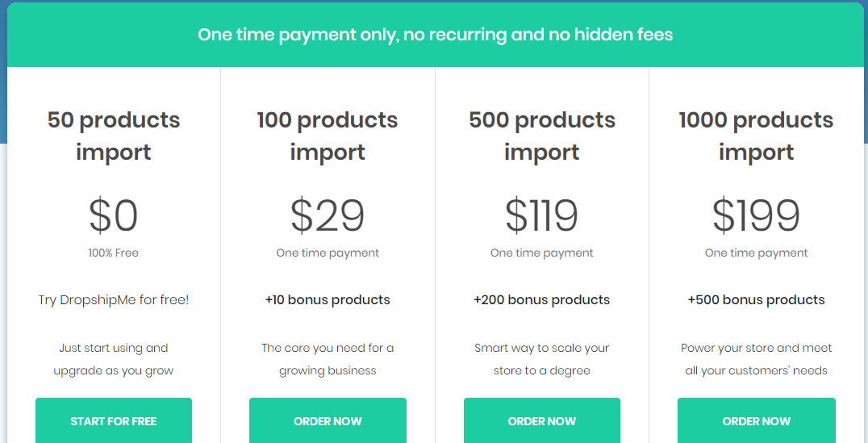Click the one time payment banner text
The width and height of the screenshot is (868, 443).
[x=435, y=35]
